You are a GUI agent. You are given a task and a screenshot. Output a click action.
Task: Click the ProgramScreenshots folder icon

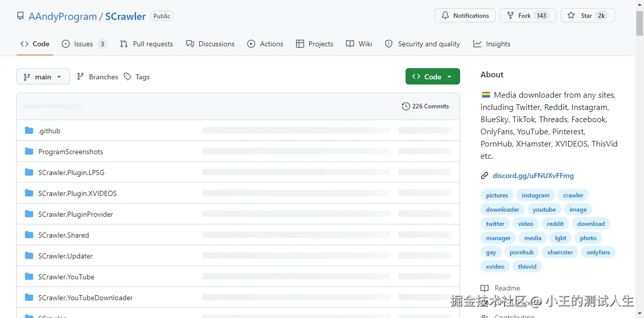(x=29, y=152)
